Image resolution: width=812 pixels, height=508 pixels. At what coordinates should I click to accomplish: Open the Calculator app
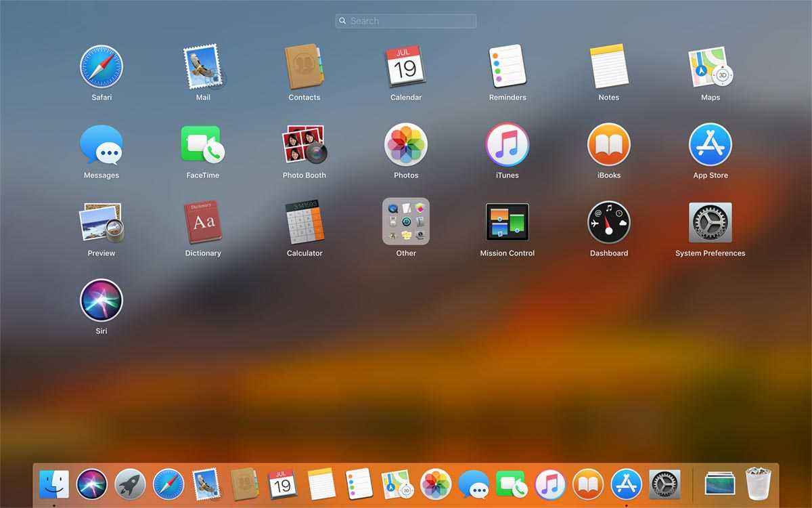(x=304, y=222)
